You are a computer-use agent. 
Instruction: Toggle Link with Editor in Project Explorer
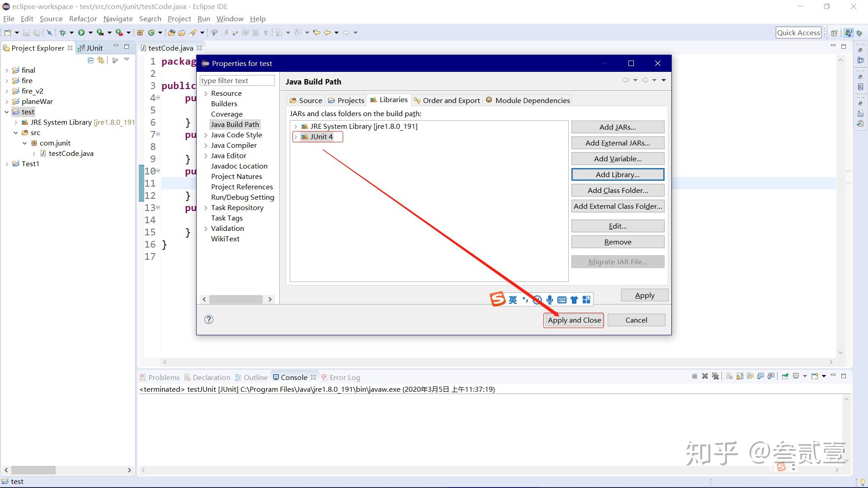tap(101, 60)
